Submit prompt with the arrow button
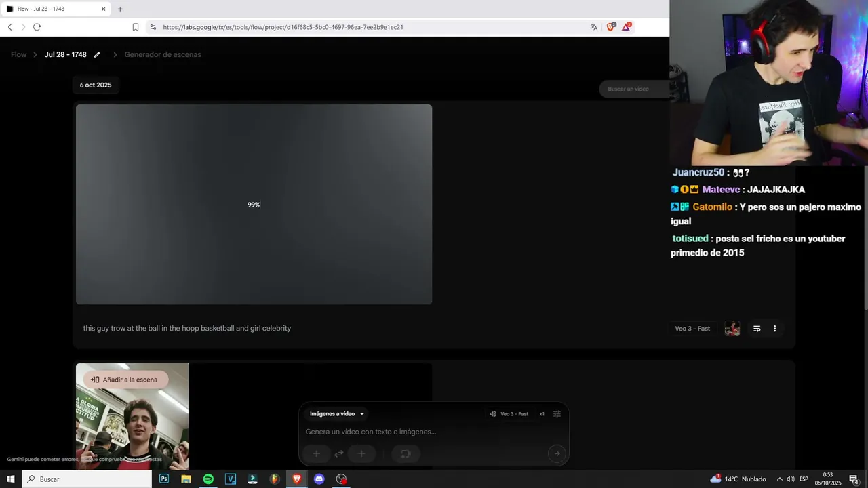This screenshot has height=488, width=868. pos(557,454)
